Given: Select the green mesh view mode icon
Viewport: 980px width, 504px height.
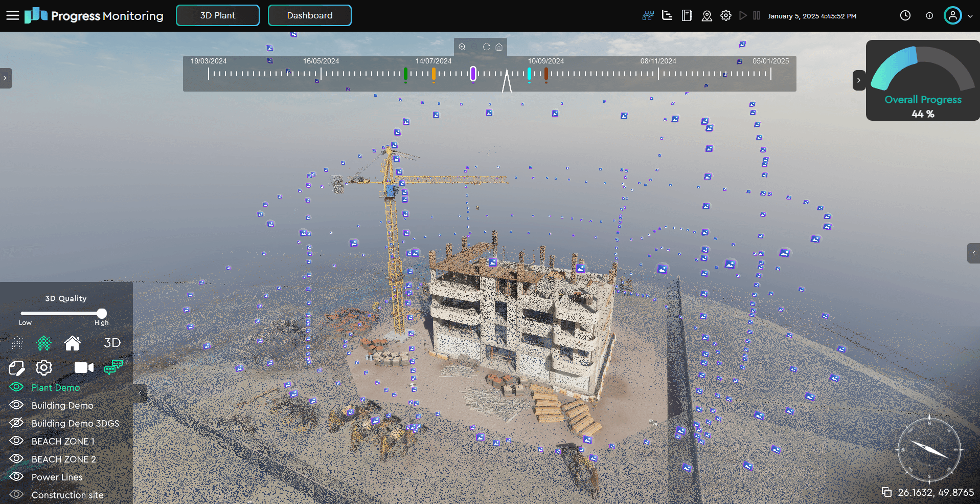Looking at the screenshot, I should tap(44, 343).
